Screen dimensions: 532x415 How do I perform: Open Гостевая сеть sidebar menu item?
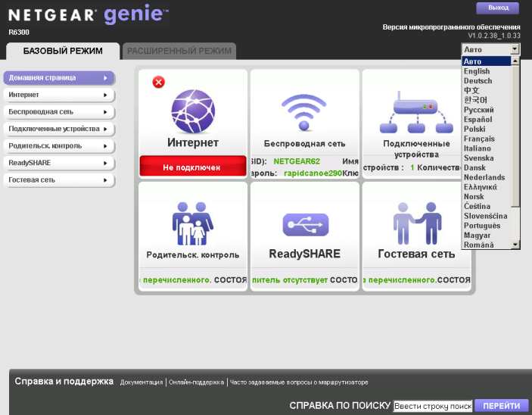tap(59, 179)
